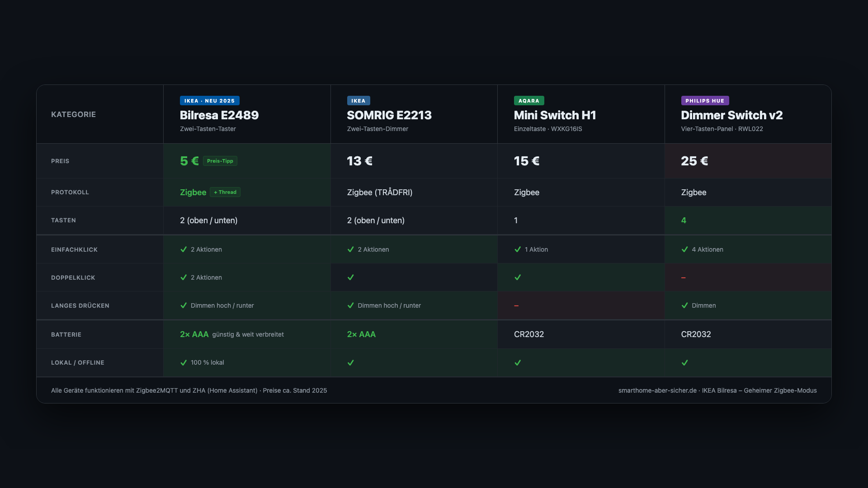
Task: Click the 'LANGES DRÜCKEN' row label
Action: pyautogui.click(x=80, y=305)
